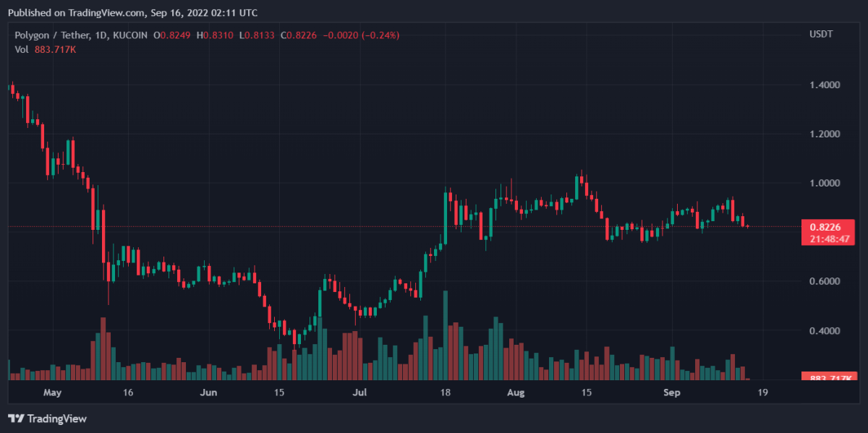Click the Jun label on time axis
The width and height of the screenshot is (868, 433).
[x=208, y=393]
